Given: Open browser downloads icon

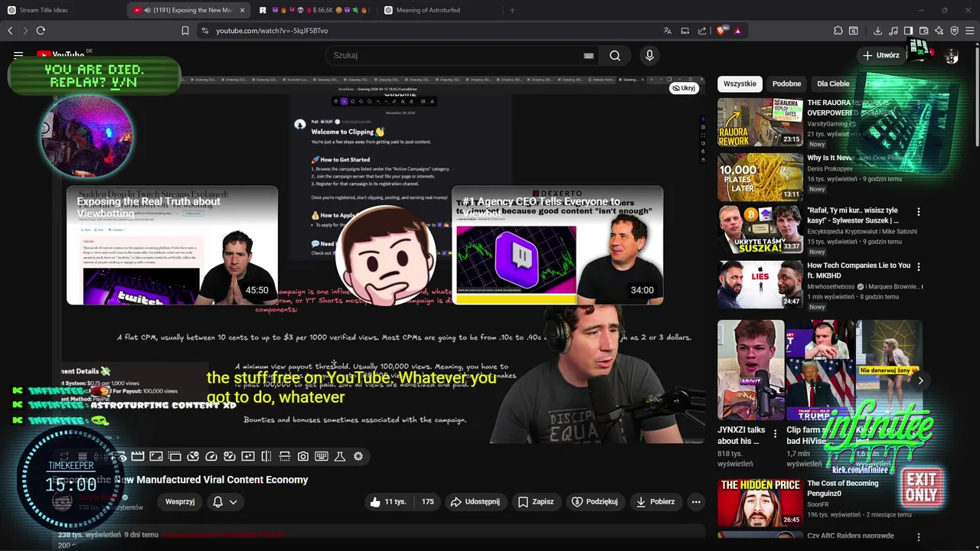Looking at the screenshot, I should coord(877,31).
